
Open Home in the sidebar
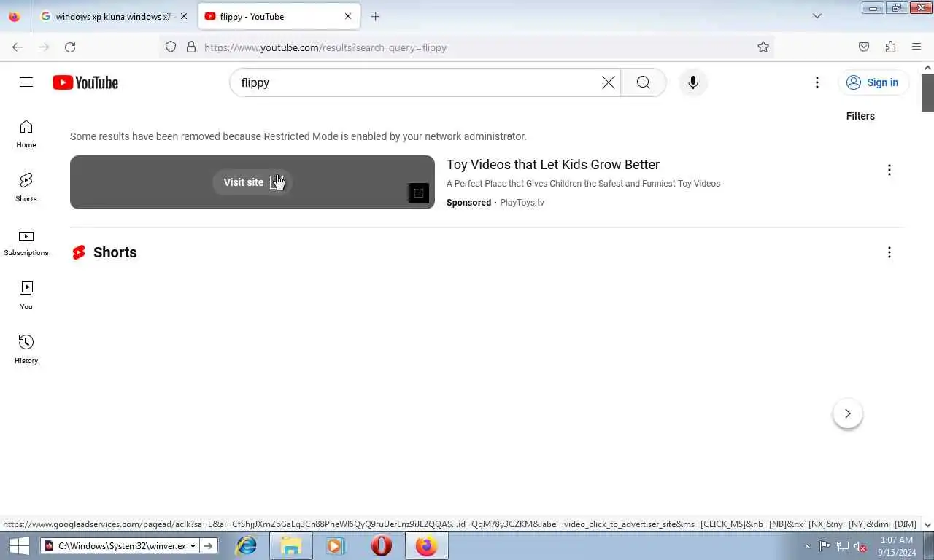coord(26,134)
